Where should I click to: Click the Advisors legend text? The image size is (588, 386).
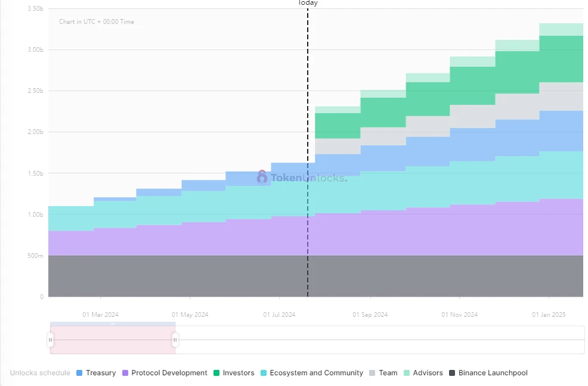click(x=428, y=373)
